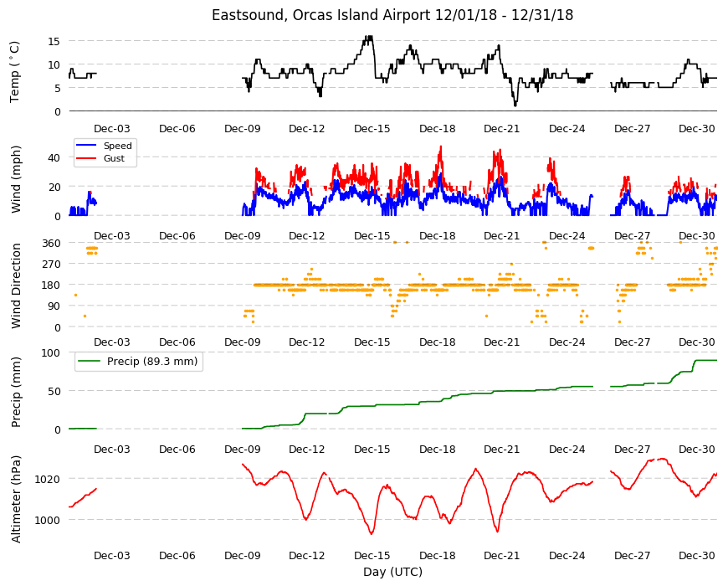Click the 360 tick on wind direction axis

[52, 243]
